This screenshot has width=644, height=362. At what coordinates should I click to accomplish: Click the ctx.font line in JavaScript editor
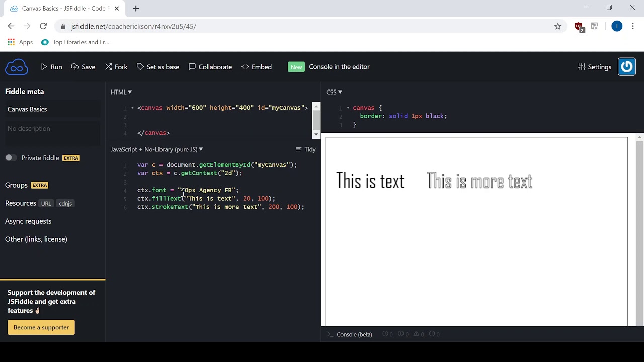coord(188,190)
